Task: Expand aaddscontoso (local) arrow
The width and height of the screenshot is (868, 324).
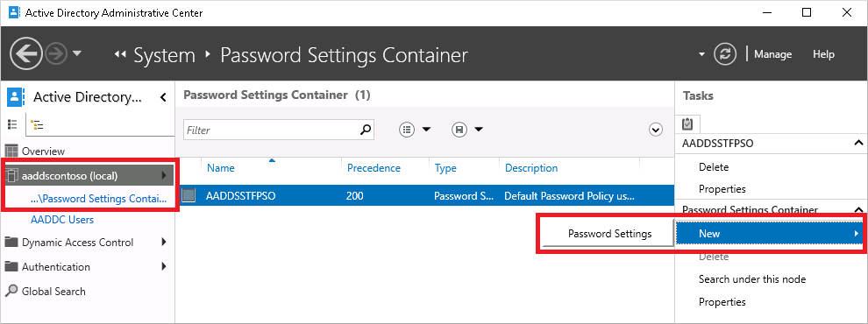Action: [164, 176]
